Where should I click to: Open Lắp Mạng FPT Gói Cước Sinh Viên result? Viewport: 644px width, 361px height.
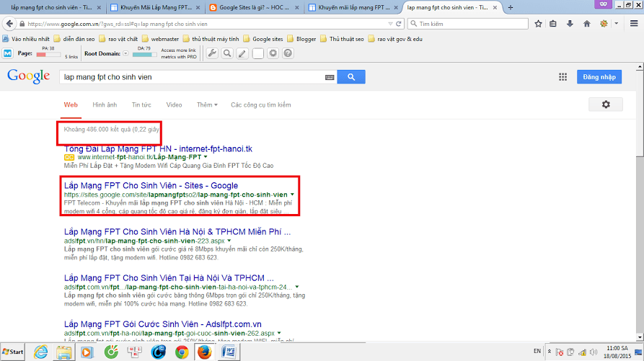(x=163, y=324)
